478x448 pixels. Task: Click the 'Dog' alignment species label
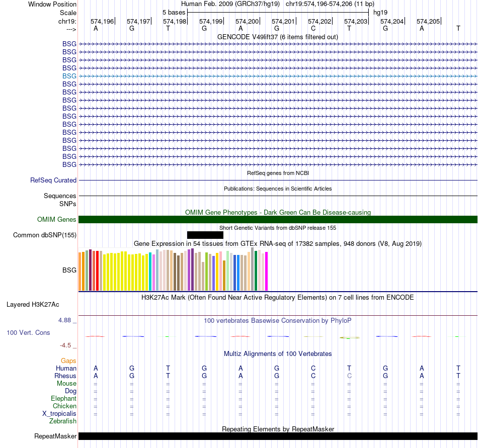pyautogui.click(x=70, y=391)
